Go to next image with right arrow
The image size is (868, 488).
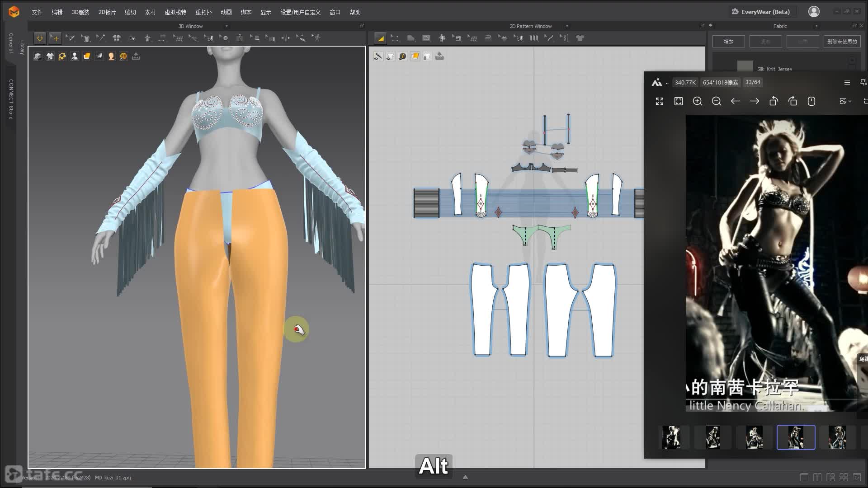pyautogui.click(x=755, y=101)
